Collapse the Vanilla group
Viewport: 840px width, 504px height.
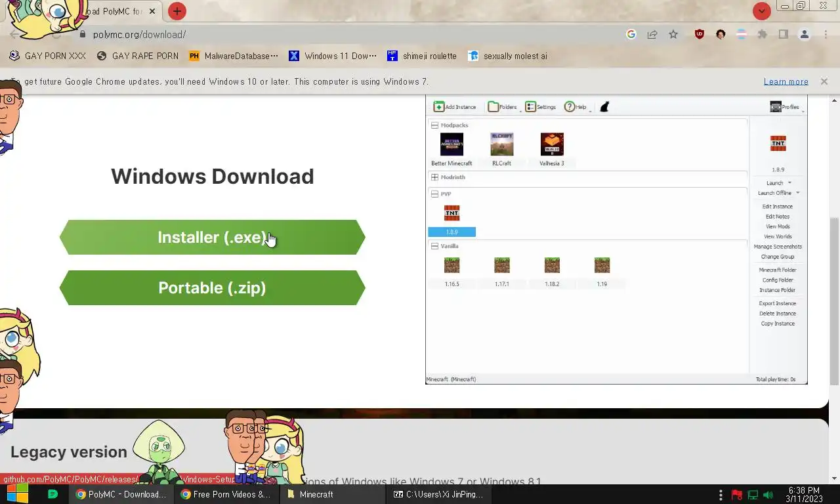434,246
